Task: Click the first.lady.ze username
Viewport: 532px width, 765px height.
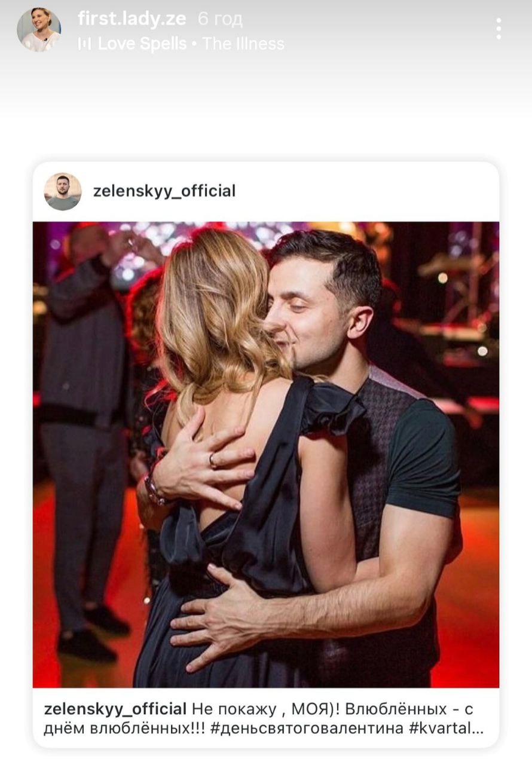Action: (132, 19)
